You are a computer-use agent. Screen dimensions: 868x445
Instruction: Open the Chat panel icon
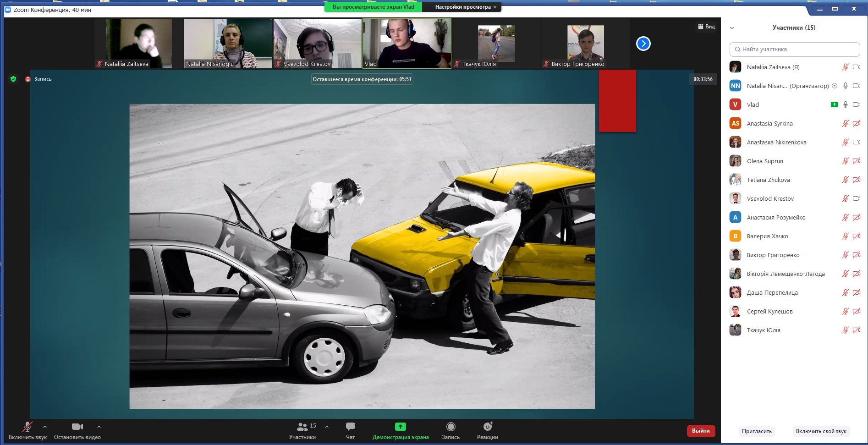(x=350, y=427)
